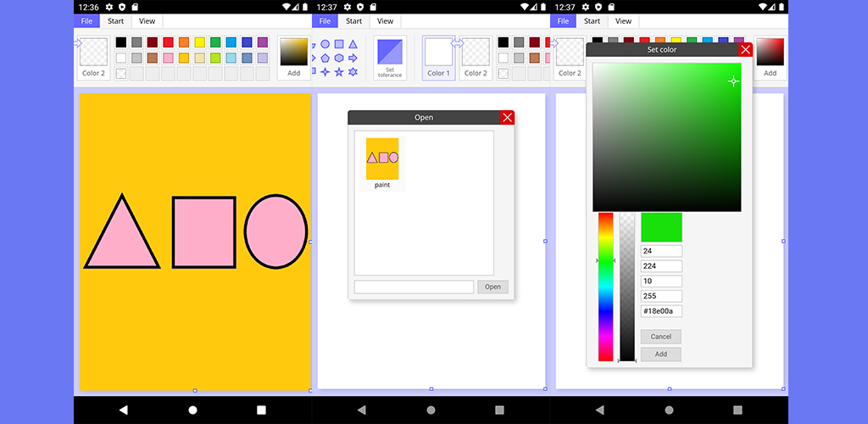This screenshot has height=424, width=868.
Task: Select the Color 1 box
Action: [x=438, y=58]
